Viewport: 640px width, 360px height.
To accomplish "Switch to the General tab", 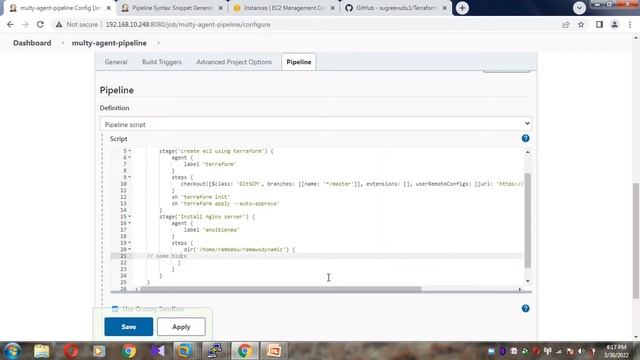I will point(116,62).
